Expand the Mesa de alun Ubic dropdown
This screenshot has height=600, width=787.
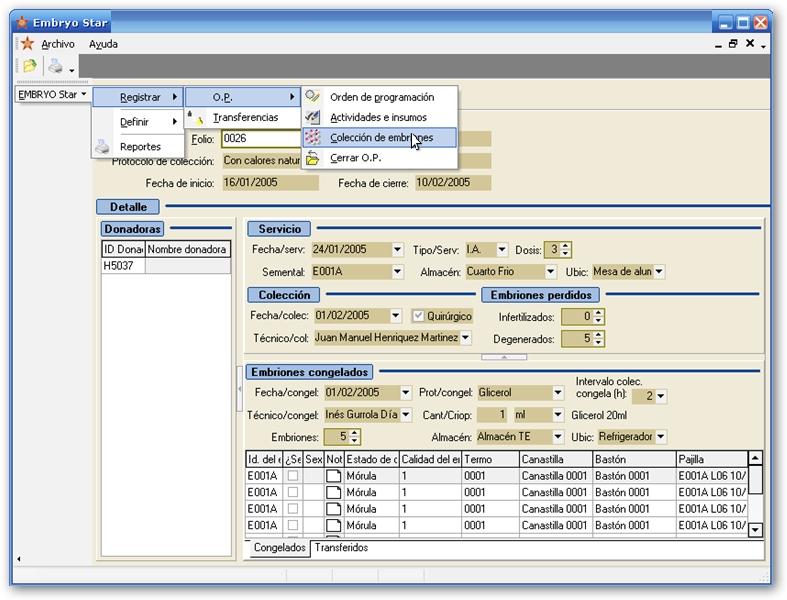click(659, 272)
